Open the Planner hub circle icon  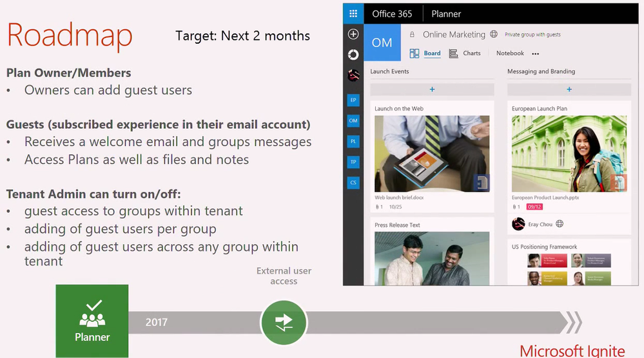[x=353, y=55]
